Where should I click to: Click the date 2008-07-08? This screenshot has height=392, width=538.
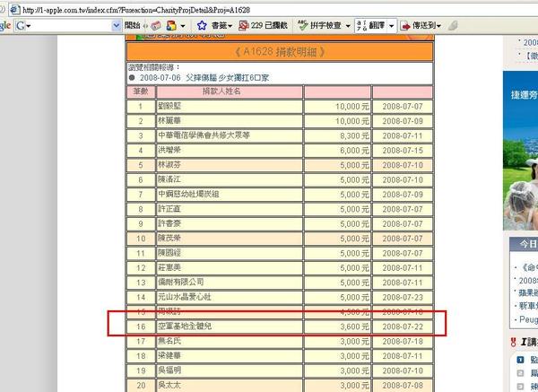403,386
